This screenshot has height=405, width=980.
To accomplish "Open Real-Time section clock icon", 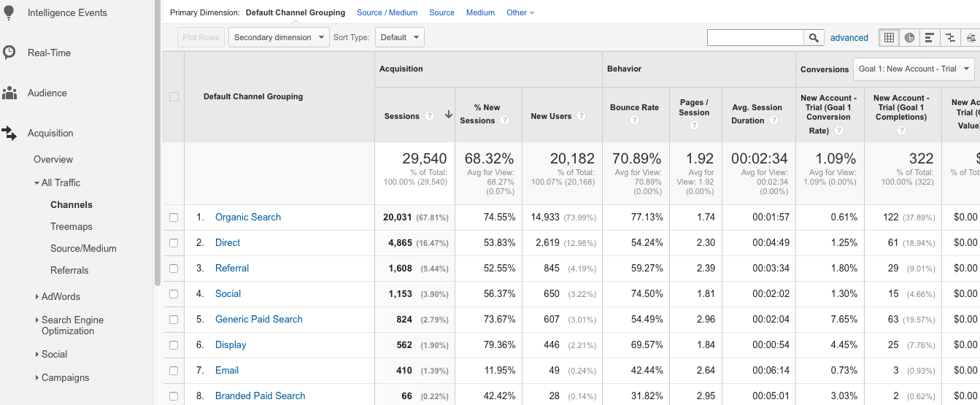I will tap(9, 53).
